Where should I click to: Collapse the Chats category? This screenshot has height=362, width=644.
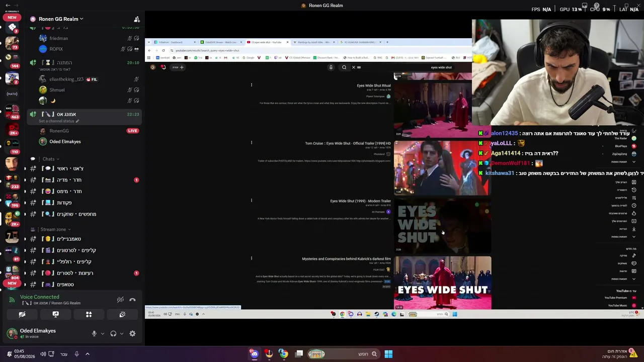click(51, 159)
